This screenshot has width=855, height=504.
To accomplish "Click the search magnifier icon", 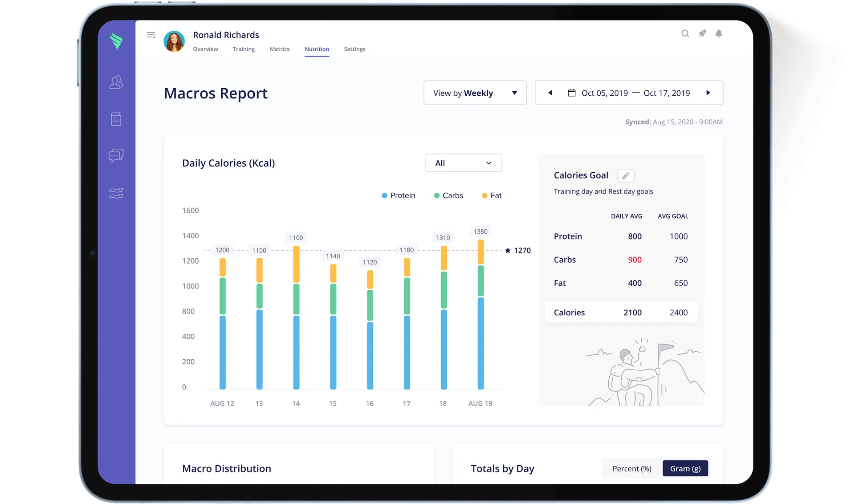I will 685,33.
